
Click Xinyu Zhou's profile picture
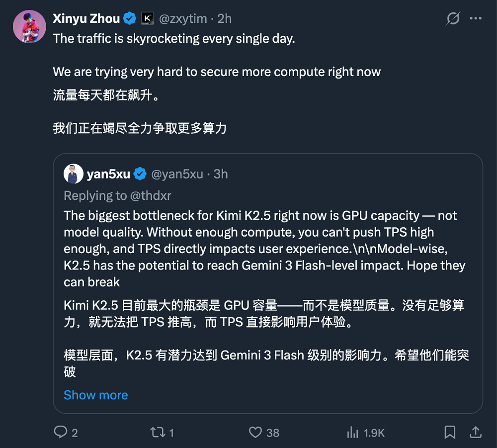pyautogui.click(x=29, y=24)
